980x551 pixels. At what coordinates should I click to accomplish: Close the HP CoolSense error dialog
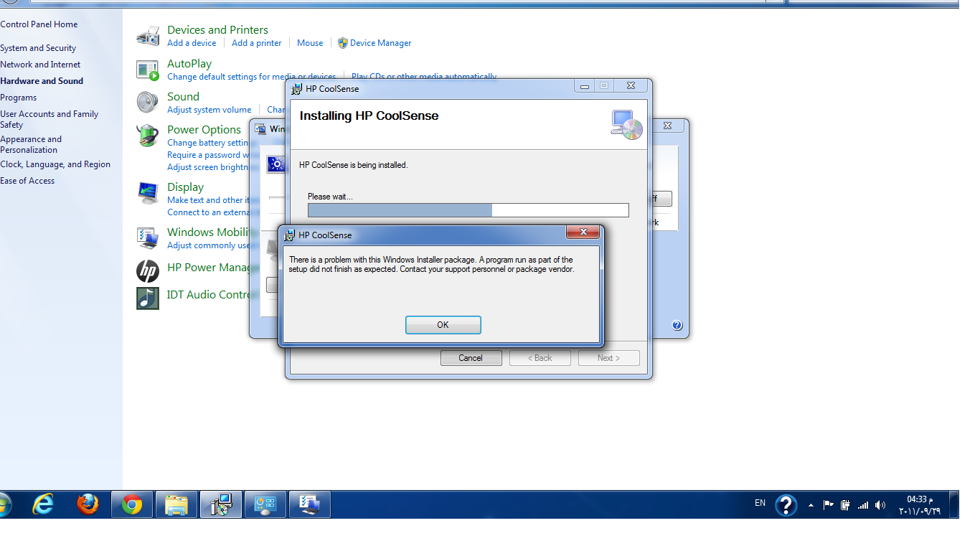point(583,232)
